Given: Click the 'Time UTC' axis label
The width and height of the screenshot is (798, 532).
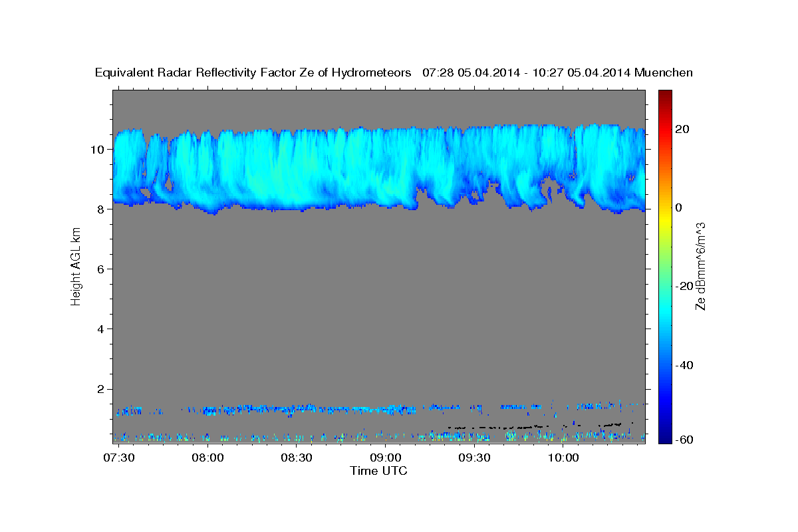Looking at the screenshot, I should pyautogui.click(x=378, y=471).
